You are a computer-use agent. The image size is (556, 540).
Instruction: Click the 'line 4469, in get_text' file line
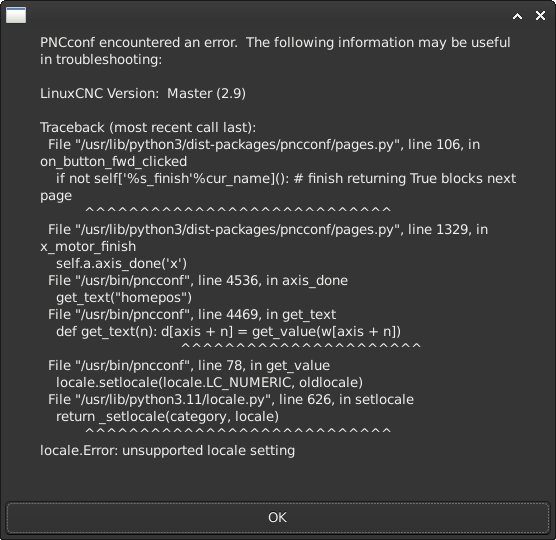click(x=192, y=314)
